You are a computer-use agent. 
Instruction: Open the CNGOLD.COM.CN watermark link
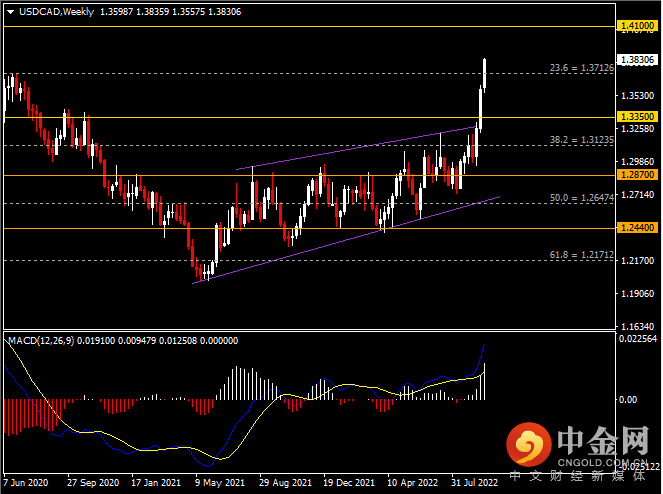(602, 462)
